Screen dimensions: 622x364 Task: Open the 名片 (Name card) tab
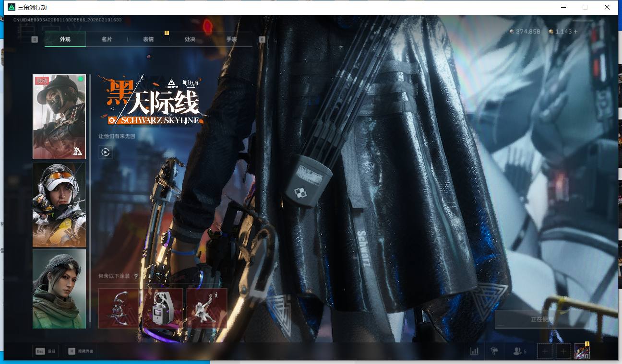coord(107,39)
